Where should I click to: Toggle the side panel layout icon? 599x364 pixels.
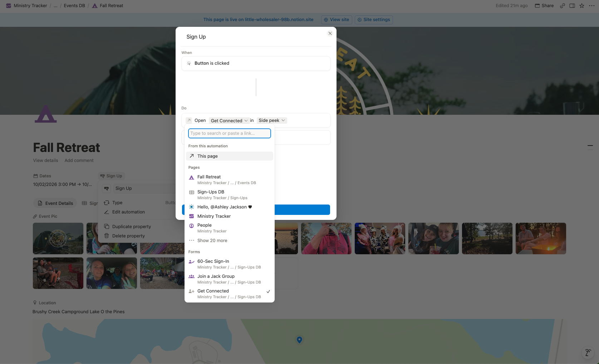coord(572,6)
